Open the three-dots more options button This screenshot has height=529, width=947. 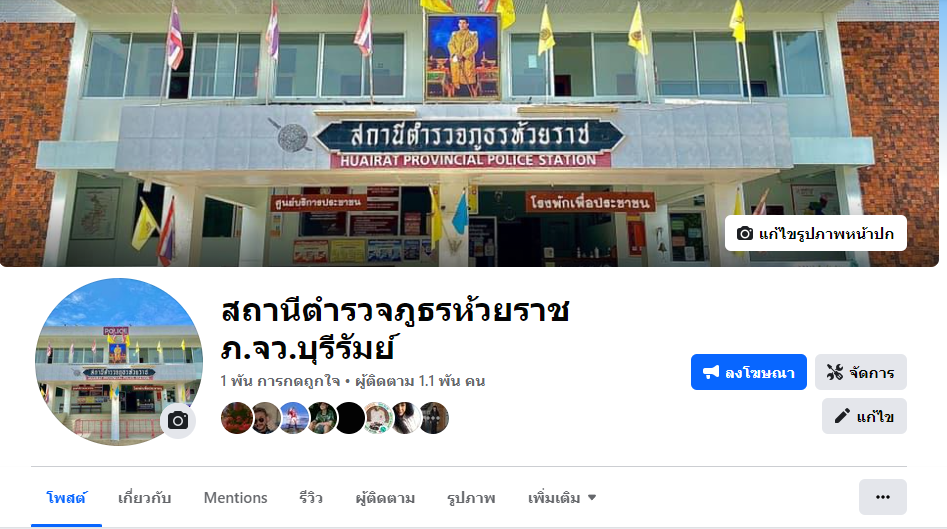tap(882, 497)
